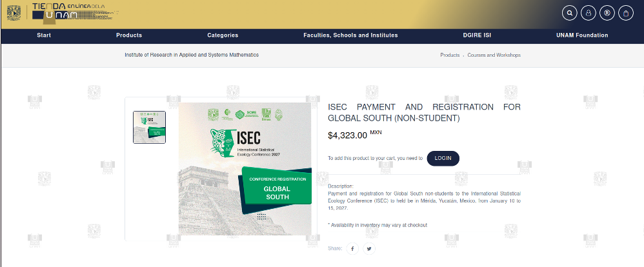The width and height of the screenshot is (644, 267).
Task: Click the registered trademark icon
Action: (607, 13)
